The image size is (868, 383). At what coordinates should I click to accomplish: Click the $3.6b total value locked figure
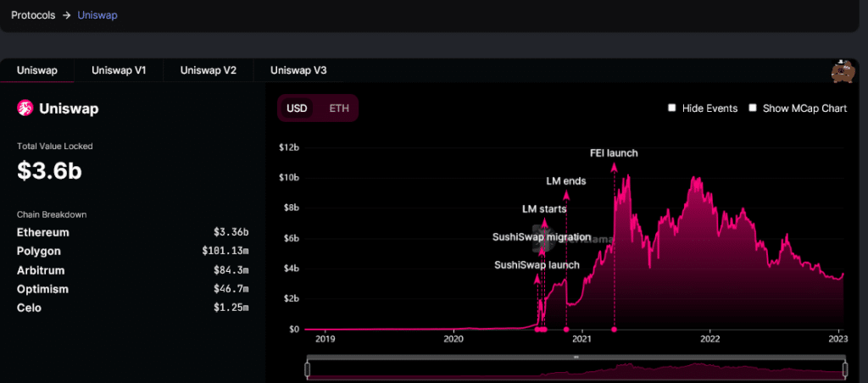49,171
